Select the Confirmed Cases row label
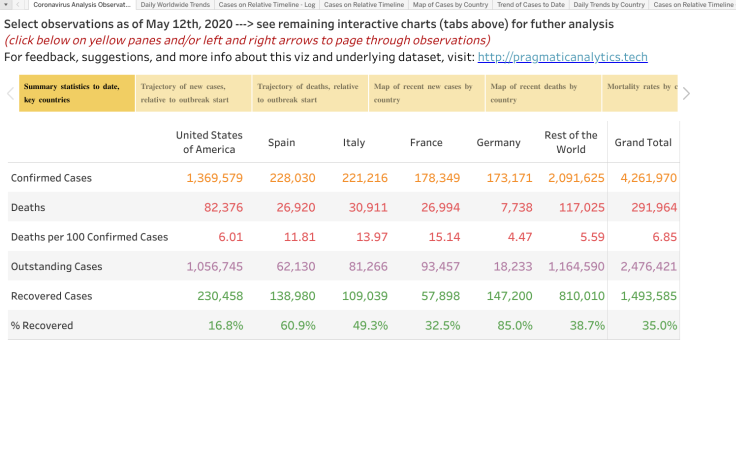 (x=51, y=178)
